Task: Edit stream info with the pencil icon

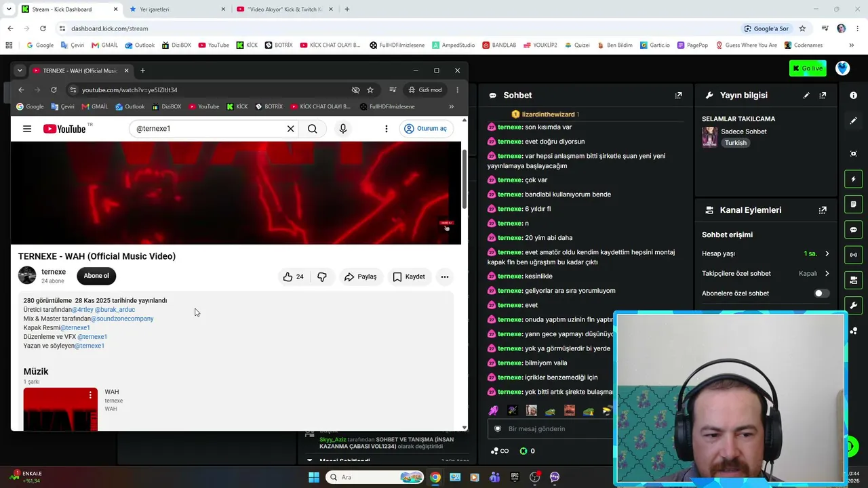Action: pyautogui.click(x=806, y=96)
